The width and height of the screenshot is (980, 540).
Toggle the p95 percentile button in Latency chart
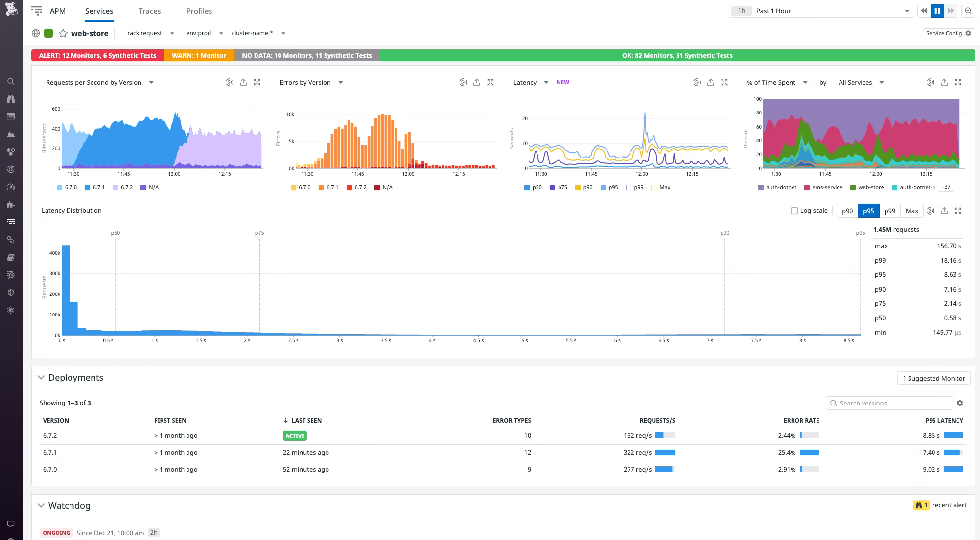point(613,187)
